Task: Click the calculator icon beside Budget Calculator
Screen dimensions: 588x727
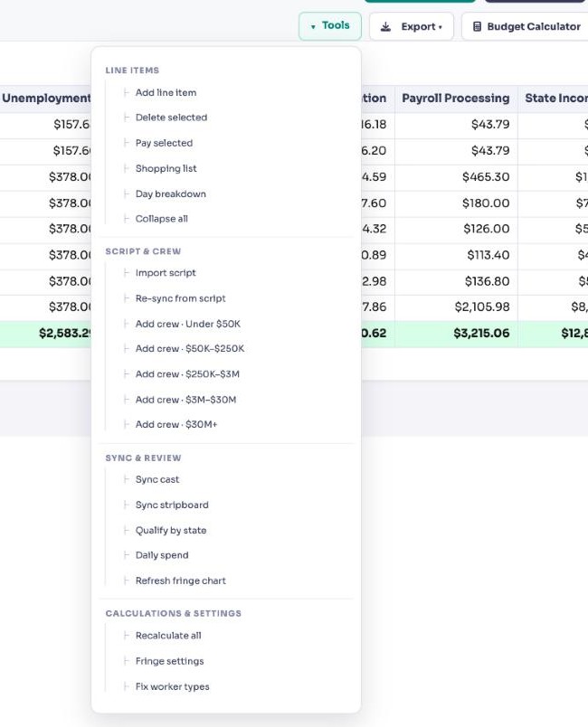Action: point(477,26)
